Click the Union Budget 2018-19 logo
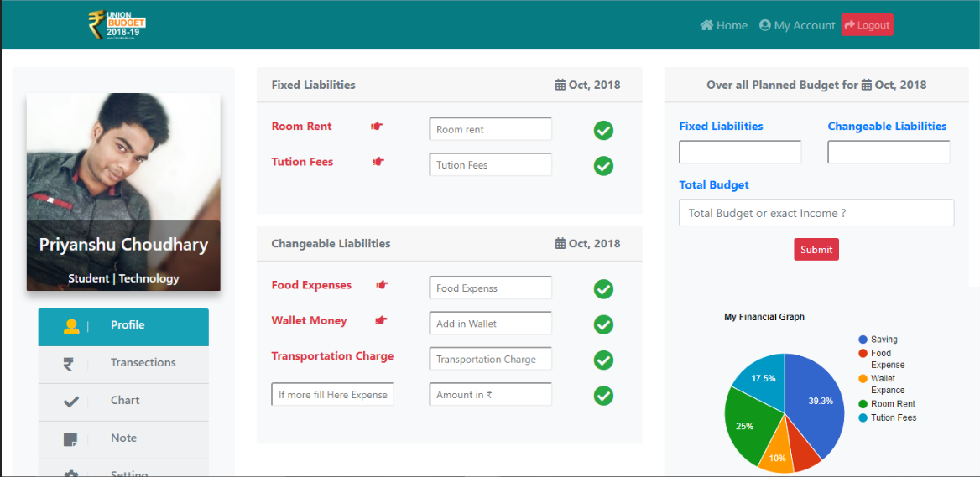This screenshot has width=980, height=477. coord(117,24)
